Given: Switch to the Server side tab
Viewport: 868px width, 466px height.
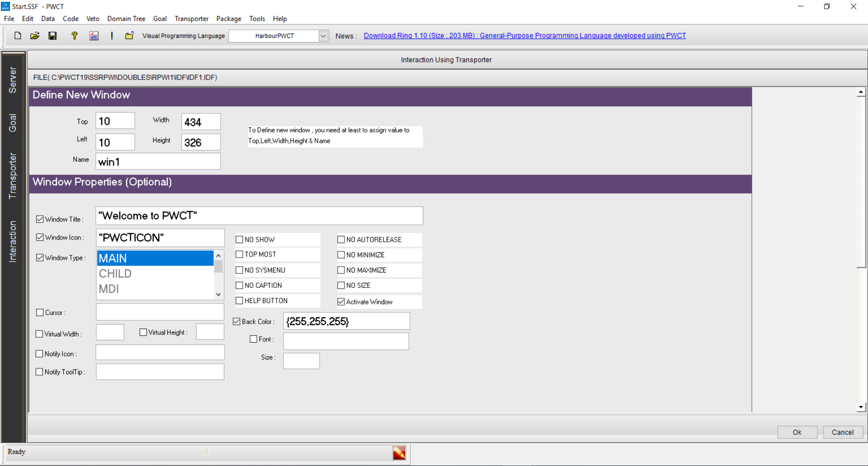Looking at the screenshot, I should coord(13,80).
